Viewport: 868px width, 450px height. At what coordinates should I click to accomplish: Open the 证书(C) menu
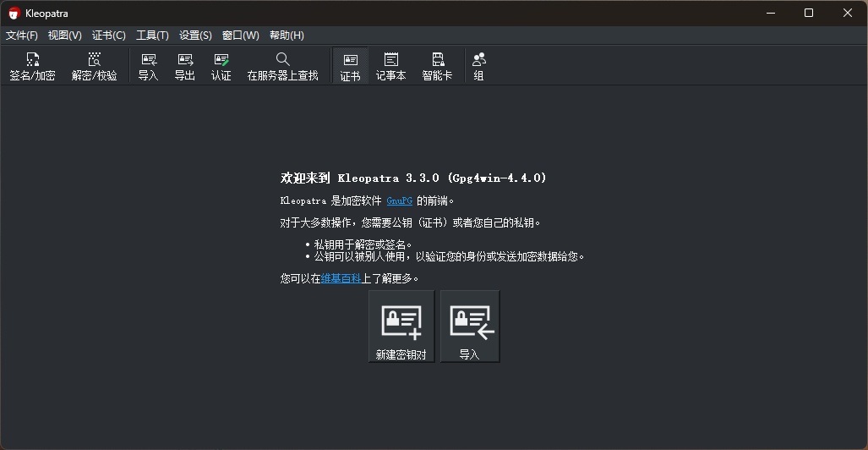[108, 36]
